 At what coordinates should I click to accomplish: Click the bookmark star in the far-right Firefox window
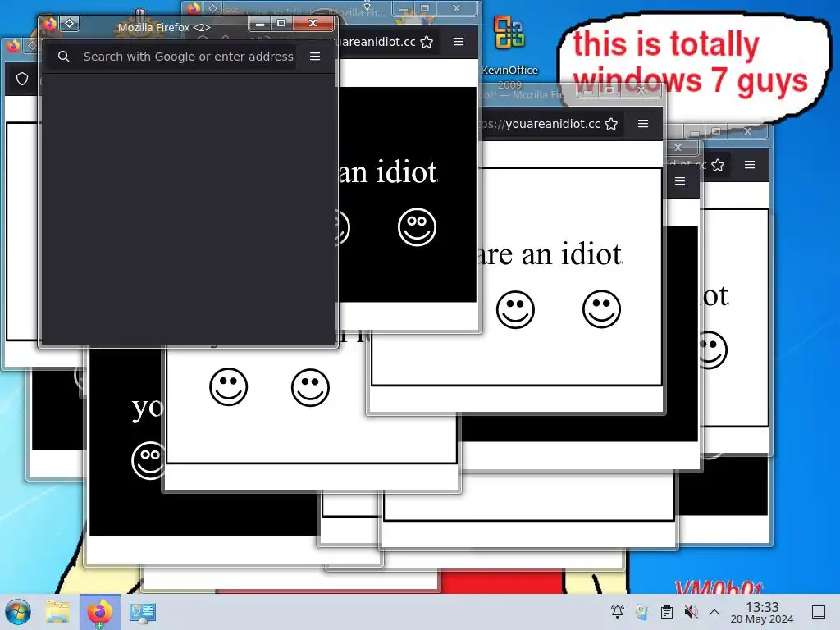[x=718, y=165]
